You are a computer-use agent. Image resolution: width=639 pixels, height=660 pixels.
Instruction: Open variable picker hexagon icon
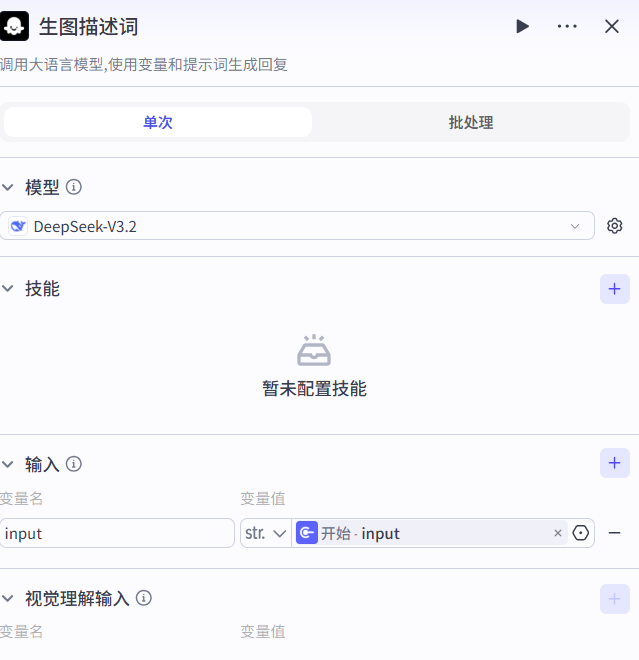581,533
